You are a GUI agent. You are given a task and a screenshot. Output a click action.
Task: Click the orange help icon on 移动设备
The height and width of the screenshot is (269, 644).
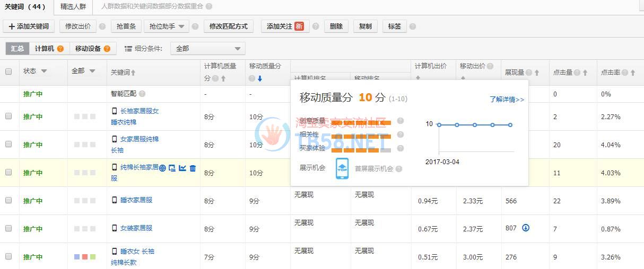tap(107, 49)
